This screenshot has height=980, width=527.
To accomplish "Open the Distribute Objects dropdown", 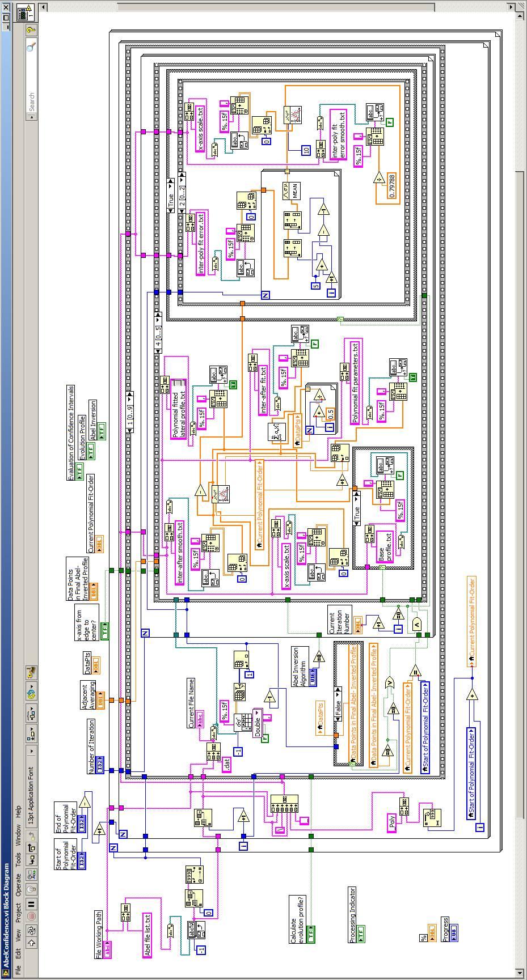I will pyautogui.click(x=31, y=712).
